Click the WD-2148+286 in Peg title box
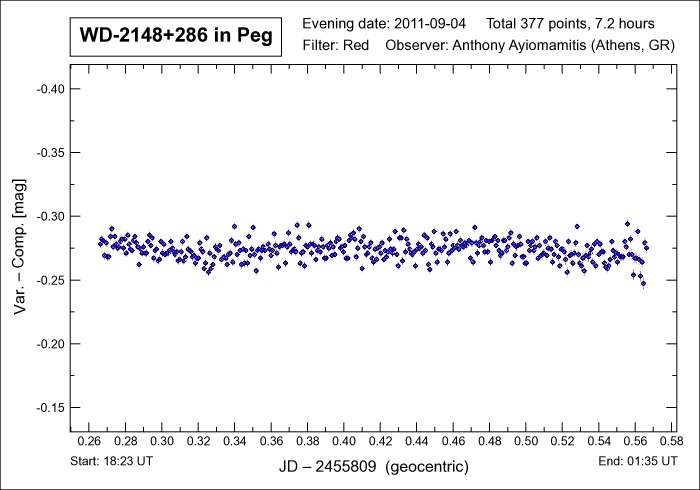700x490 pixels. 176,37
